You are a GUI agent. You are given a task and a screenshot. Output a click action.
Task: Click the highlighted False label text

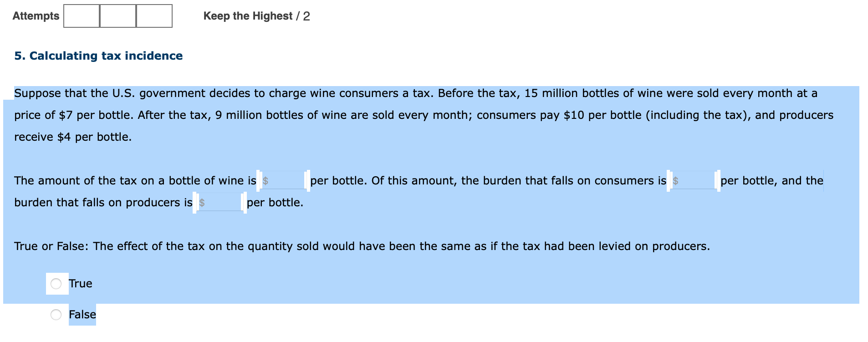(x=82, y=314)
